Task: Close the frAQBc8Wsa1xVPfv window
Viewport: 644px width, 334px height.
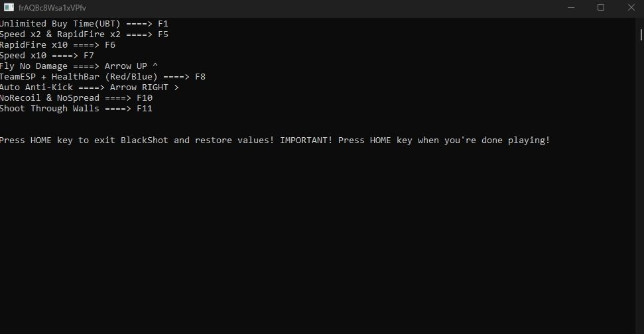Action: click(x=631, y=7)
